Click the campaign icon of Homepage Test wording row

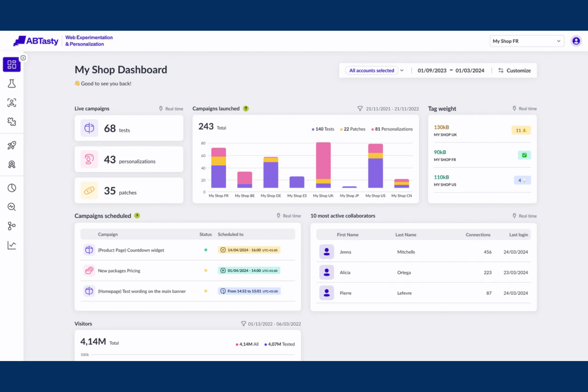[x=89, y=291]
